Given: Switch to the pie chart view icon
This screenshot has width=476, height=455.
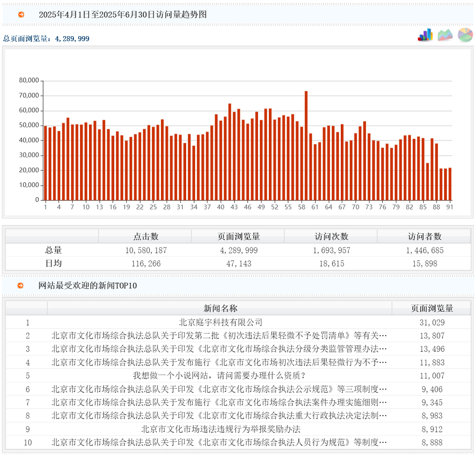Looking at the screenshot, I should [466, 35].
